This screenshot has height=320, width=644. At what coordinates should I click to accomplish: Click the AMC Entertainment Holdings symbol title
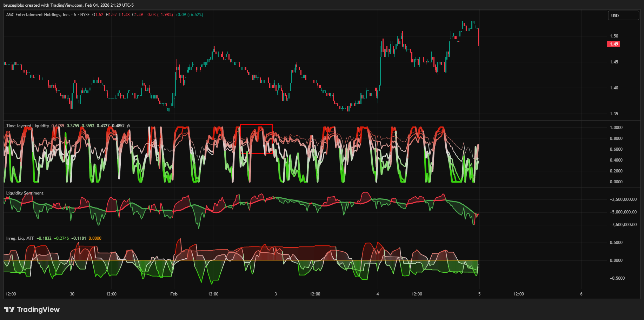coord(38,15)
